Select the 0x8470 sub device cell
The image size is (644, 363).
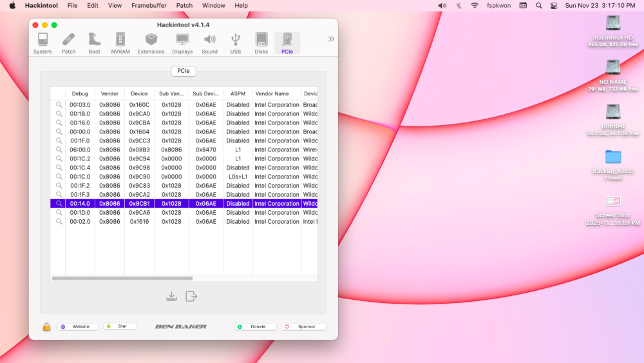coord(206,150)
